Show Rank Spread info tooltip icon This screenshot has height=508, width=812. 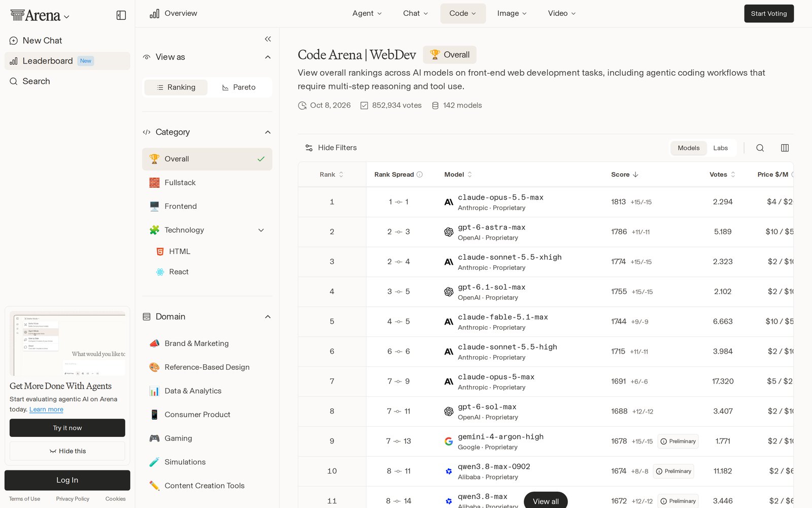[x=420, y=174]
